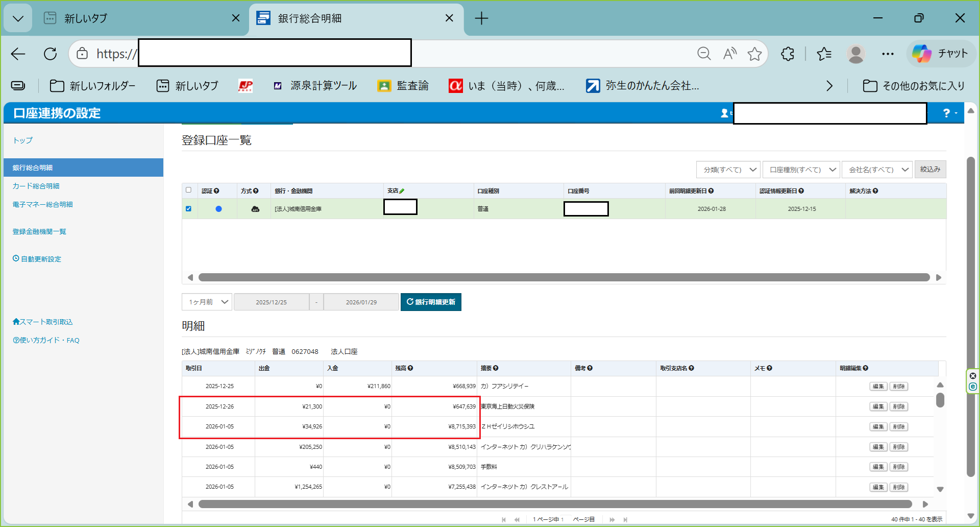Open the 分類(すべて) filter dropdown

pyautogui.click(x=728, y=170)
